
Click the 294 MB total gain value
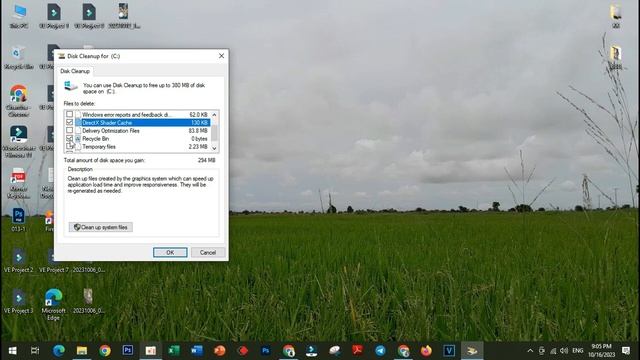tap(207, 160)
